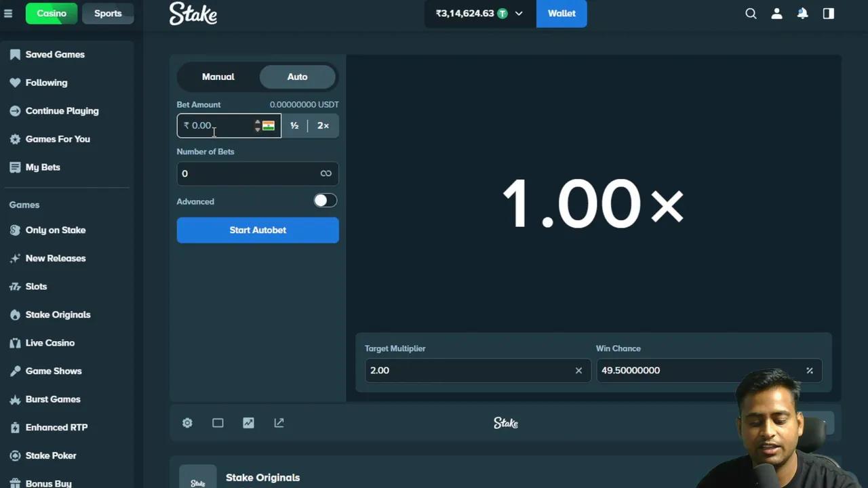Click the infinity icon in Number of Bets
868x488 pixels.
pos(326,174)
